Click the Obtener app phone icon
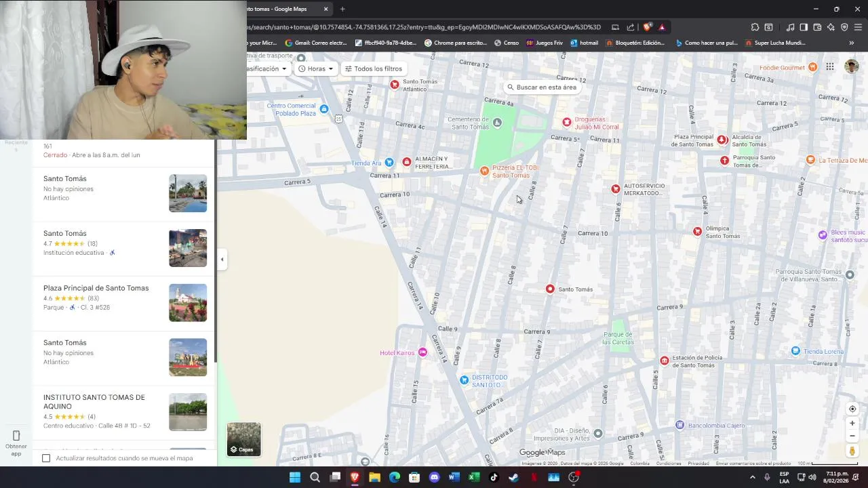 tap(16, 435)
